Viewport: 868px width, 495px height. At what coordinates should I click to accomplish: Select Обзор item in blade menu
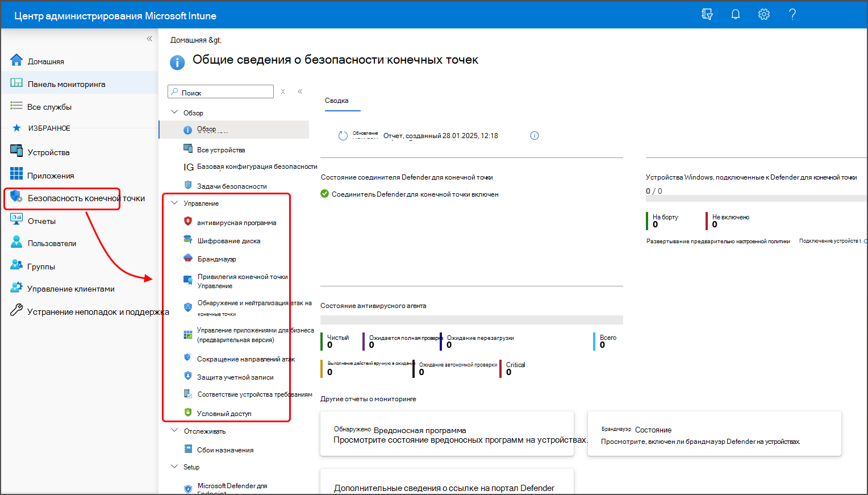tap(234, 130)
